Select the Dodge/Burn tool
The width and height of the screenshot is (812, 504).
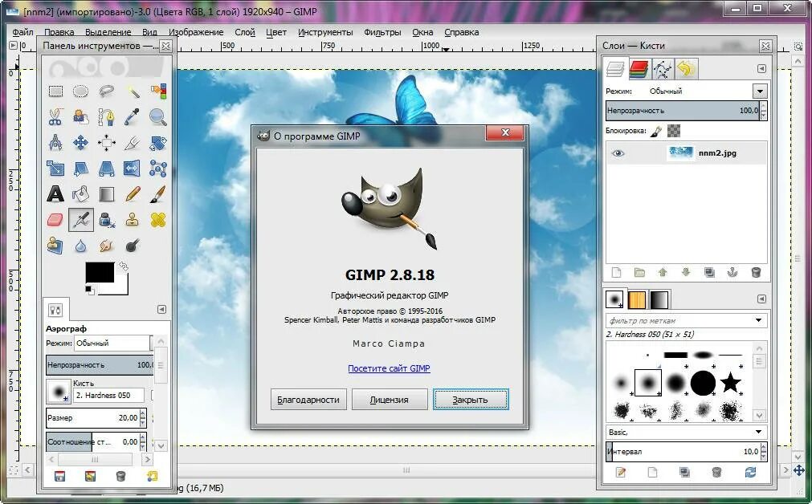[133, 246]
